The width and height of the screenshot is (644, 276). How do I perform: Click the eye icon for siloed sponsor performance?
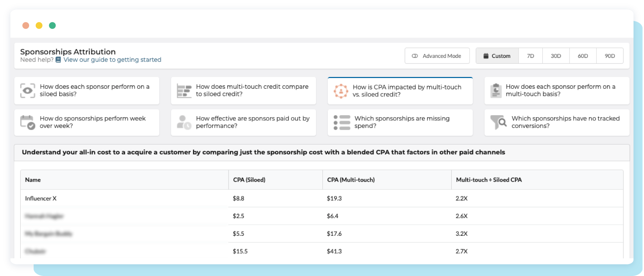pos(28,90)
